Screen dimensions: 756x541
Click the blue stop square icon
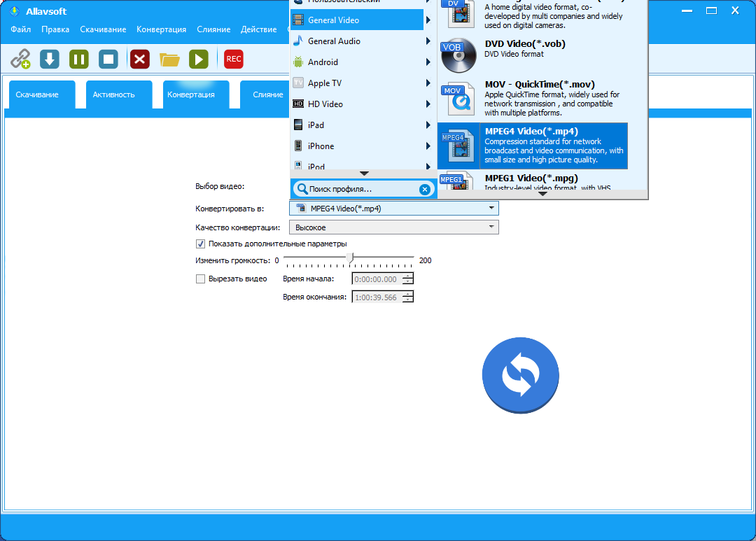coord(108,59)
